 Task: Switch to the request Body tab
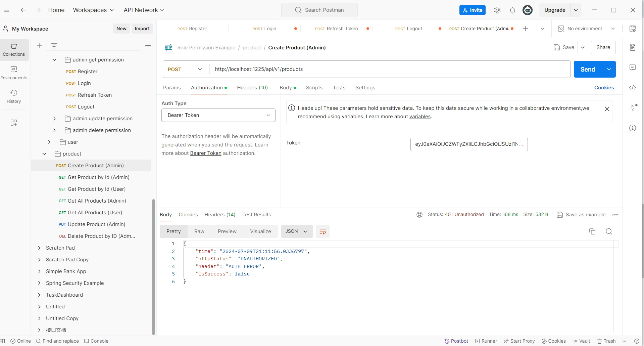(288, 88)
